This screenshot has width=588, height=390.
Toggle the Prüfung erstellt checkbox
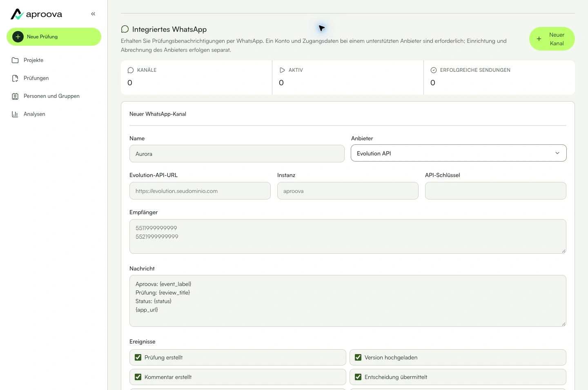138,357
